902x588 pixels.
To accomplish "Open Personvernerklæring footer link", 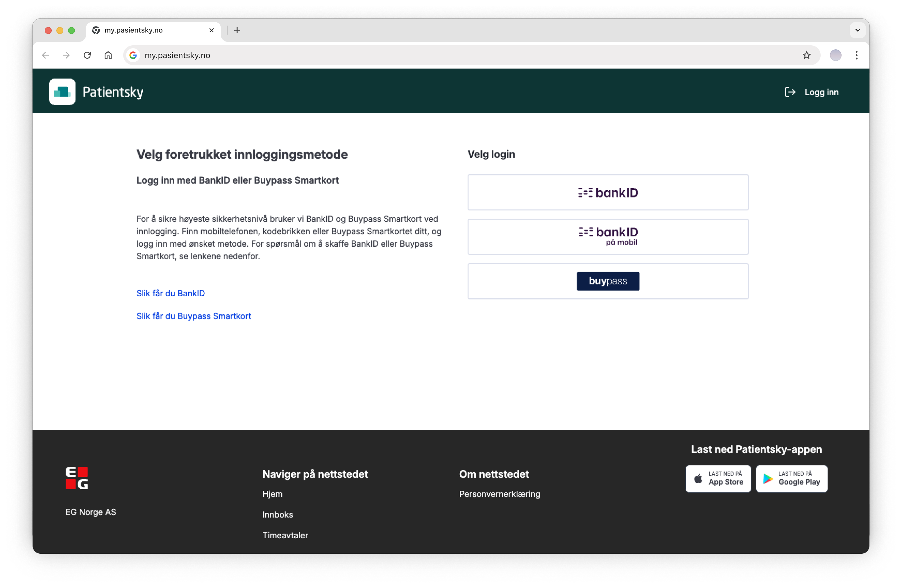I will (x=500, y=494).
